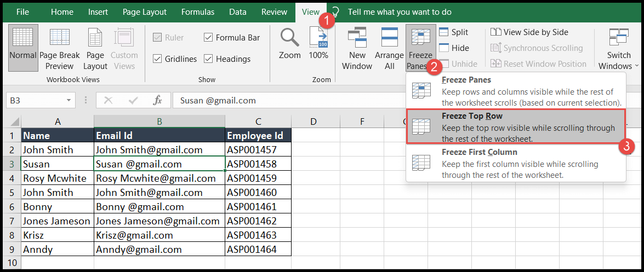Screen dimensions: 644x272
Task: Click the Split window button
Action: coord(454,32)
